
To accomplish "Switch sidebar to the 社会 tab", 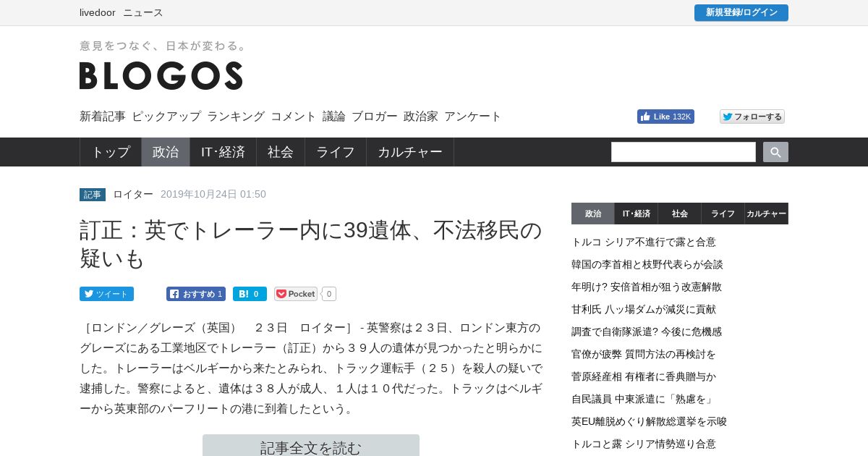I will click(x=680, y=214).
